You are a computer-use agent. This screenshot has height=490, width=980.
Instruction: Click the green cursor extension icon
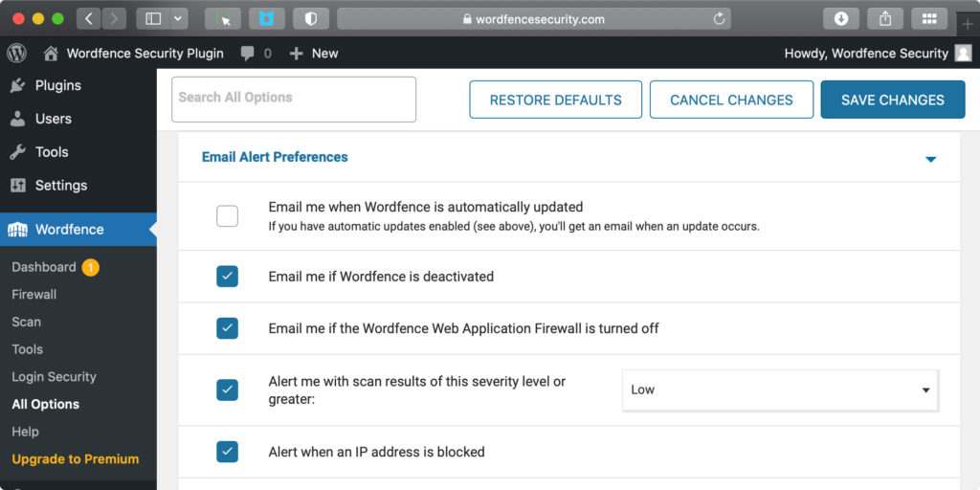point(223,19)
